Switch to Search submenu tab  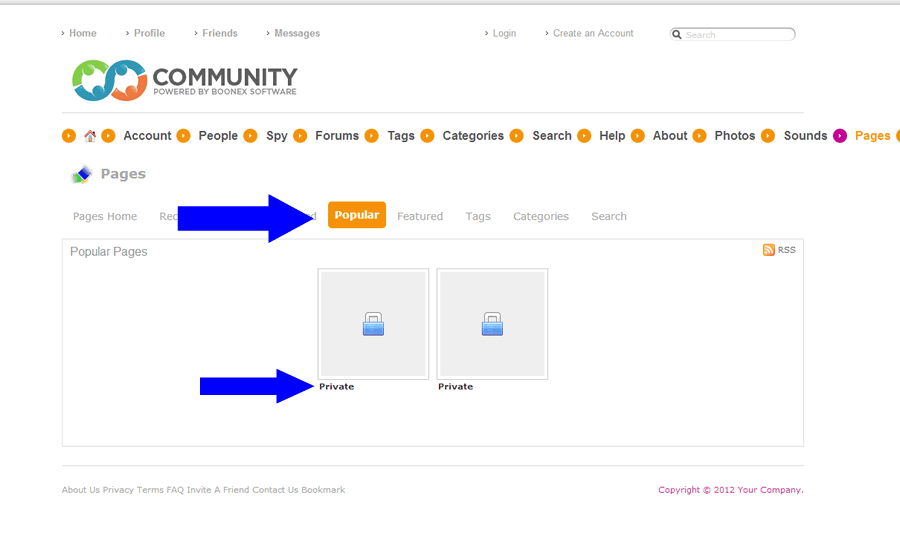(x=609, y=216)
